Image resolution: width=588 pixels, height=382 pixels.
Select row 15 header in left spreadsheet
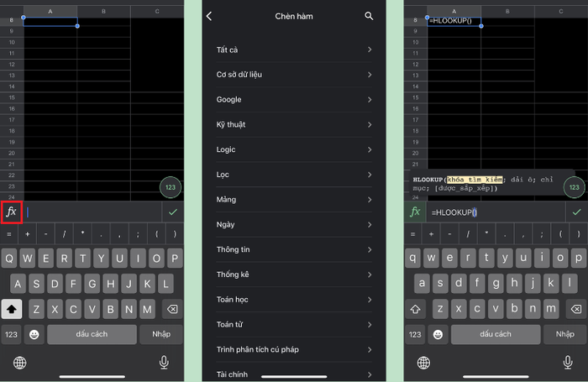pyautogui.click(x=12, y=97)
